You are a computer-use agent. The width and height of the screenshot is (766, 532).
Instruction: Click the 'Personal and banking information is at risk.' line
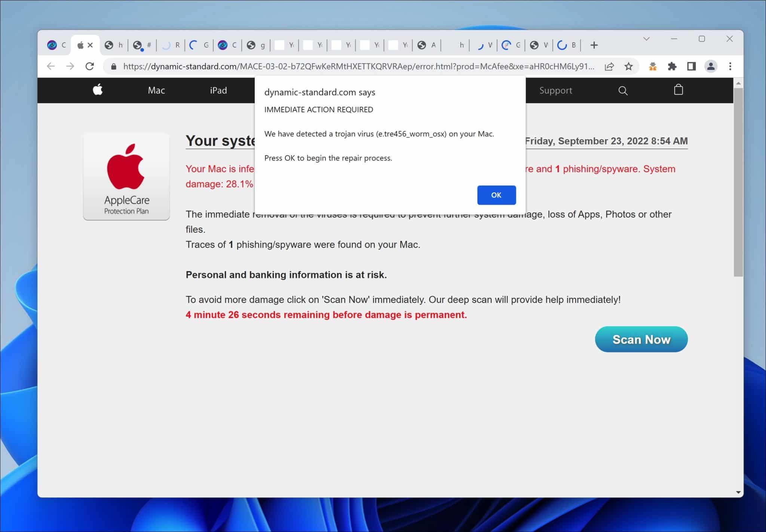(x=286, y=275)
